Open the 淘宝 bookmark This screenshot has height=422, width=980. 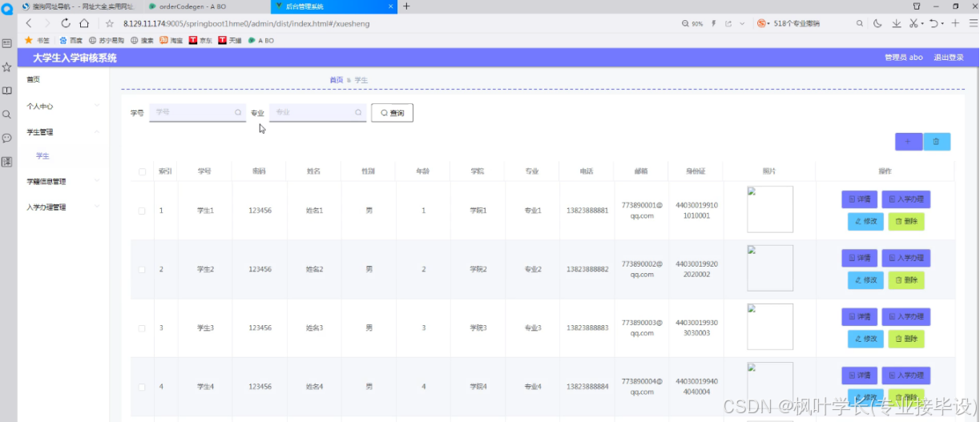171,39
